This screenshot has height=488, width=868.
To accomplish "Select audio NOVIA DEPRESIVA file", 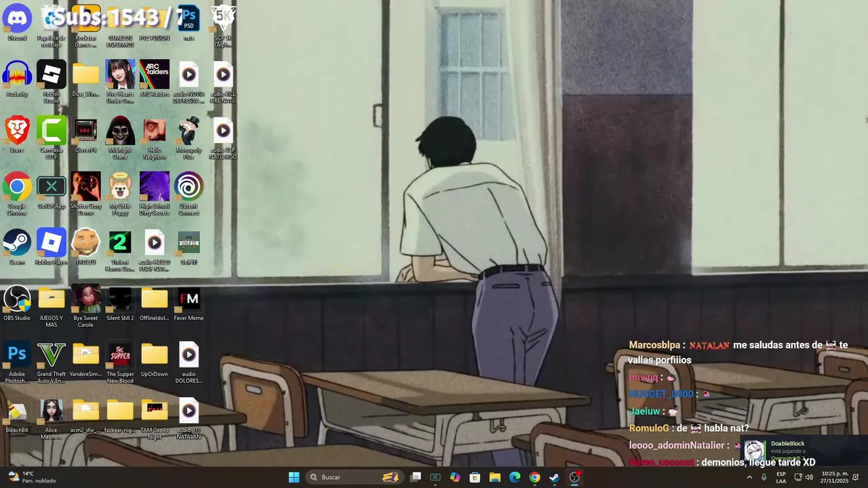I will tap(189, 81).
